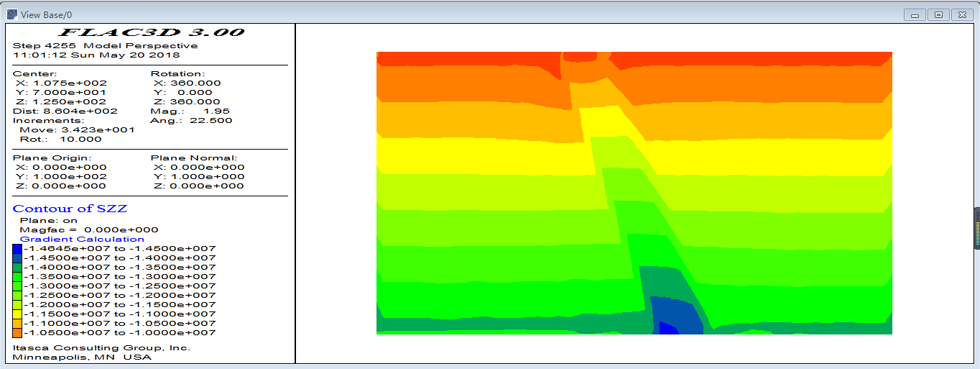Click the orange -1.0500e+007 to -1.0000e+007 swatch
The image size is (980, 369).
[17, 332]
